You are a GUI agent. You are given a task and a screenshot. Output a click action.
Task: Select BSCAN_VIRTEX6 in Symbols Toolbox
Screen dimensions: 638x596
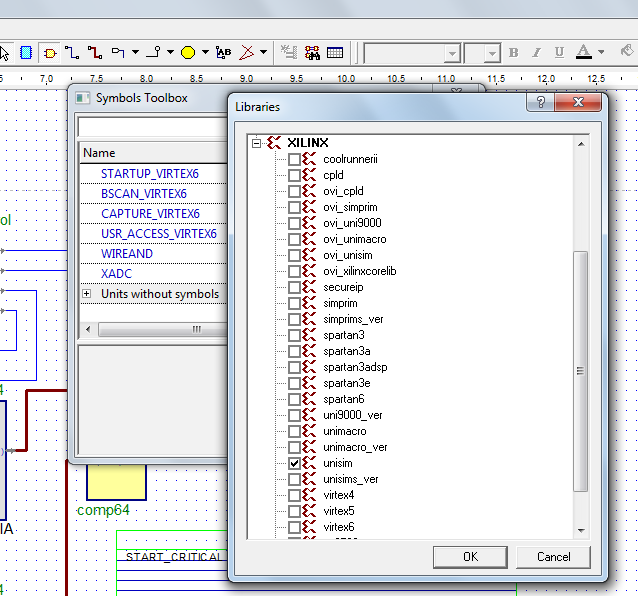click(x=144, y=194)
